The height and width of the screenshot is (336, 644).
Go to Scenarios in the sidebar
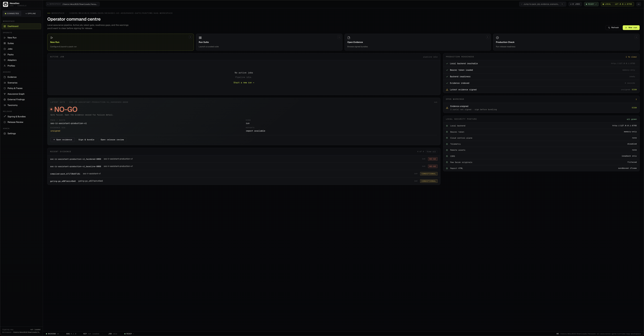(21, 83)
